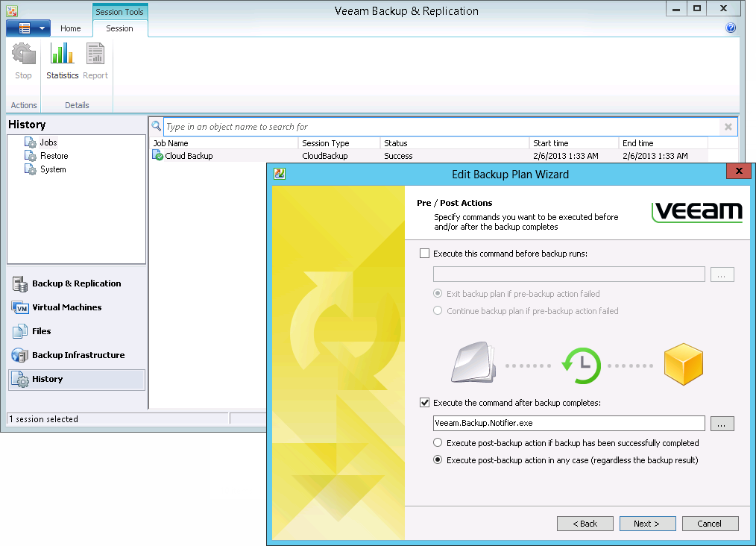This screenshot has width=756, height=546.
Task: Click the object name search field
Action: 441,127
